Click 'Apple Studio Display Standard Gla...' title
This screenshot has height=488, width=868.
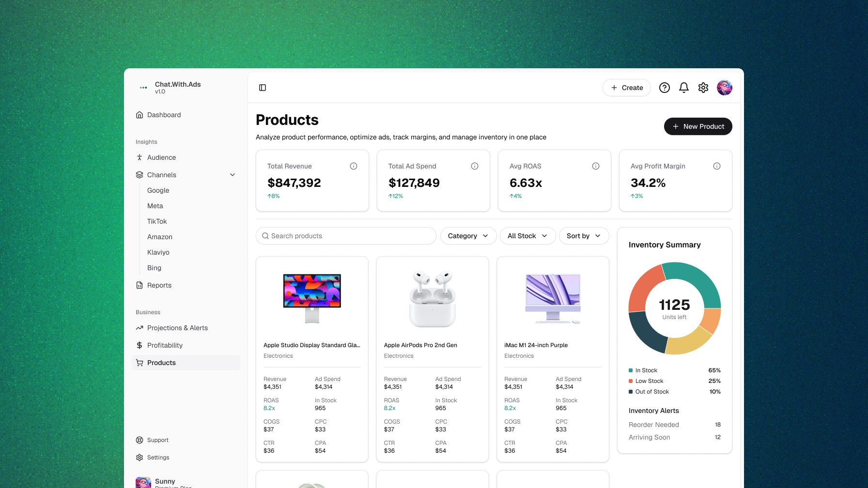click(x=312, y=345)
